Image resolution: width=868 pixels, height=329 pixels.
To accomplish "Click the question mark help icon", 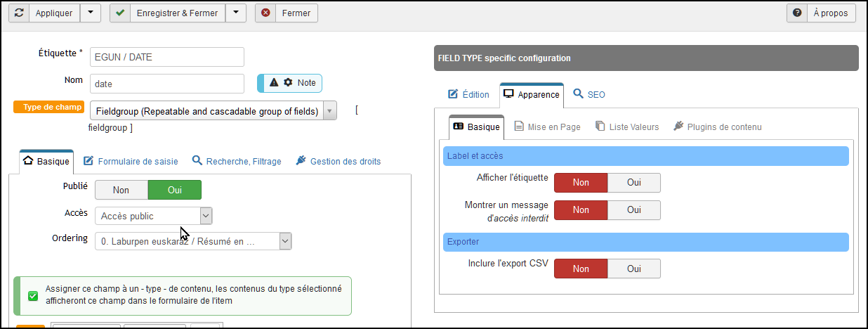I will (797, 13).
